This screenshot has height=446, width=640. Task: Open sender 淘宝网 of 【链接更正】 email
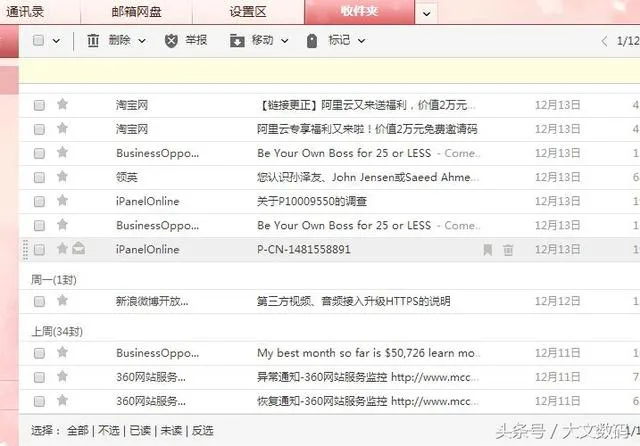[132, 105]
